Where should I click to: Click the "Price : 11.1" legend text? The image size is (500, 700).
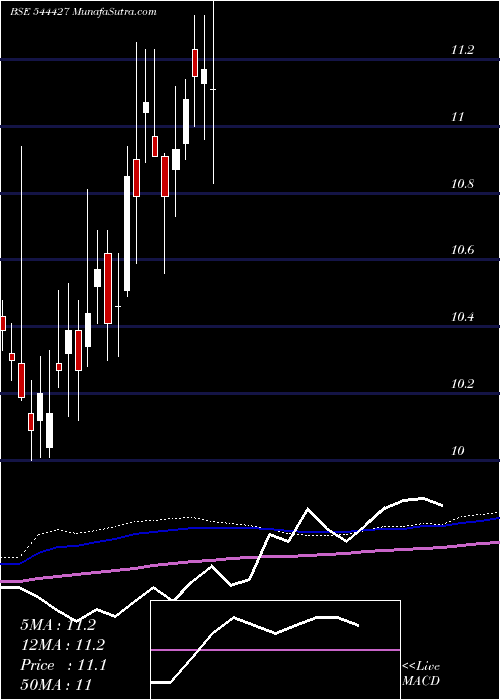(63, 665)
